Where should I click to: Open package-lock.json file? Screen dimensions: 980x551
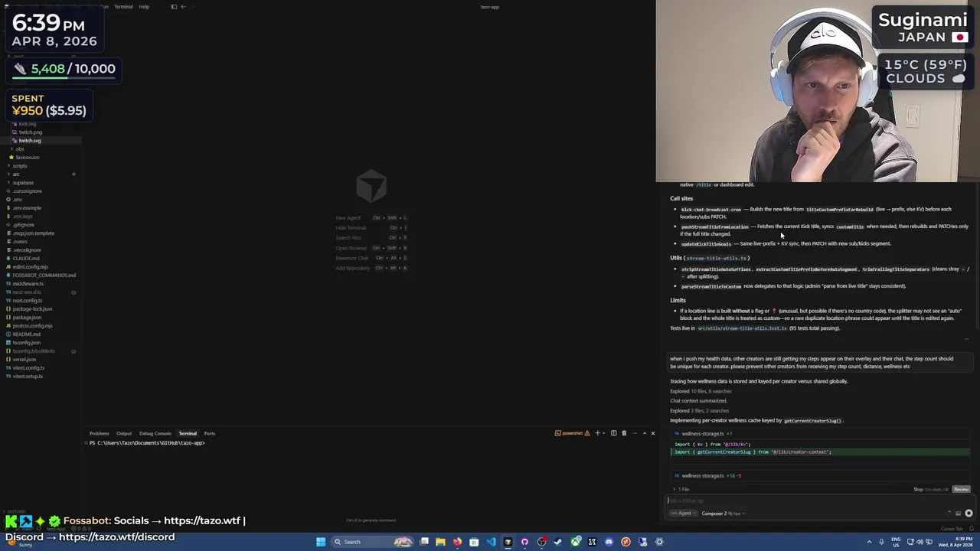(32, 309)
